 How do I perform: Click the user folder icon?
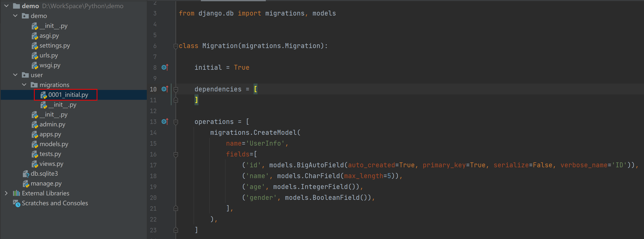point(25,75)
